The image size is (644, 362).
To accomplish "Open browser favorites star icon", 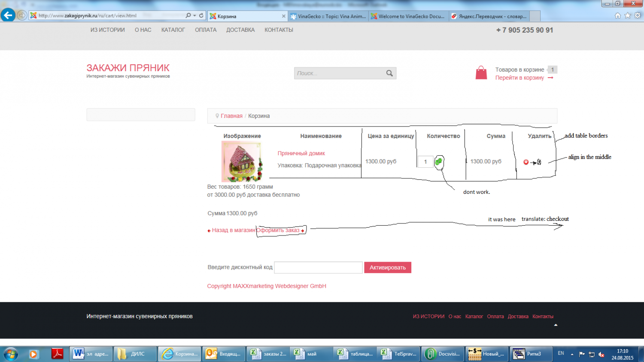I will [x=628, y=15].
